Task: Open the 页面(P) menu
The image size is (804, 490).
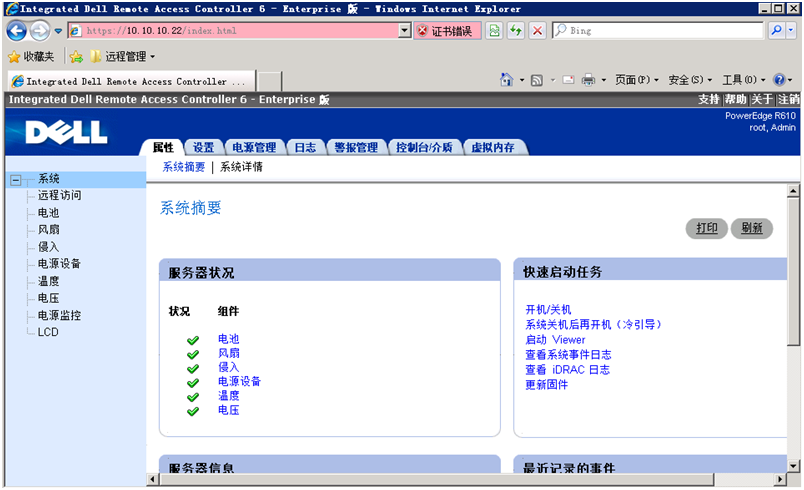Action: point(637,80)
